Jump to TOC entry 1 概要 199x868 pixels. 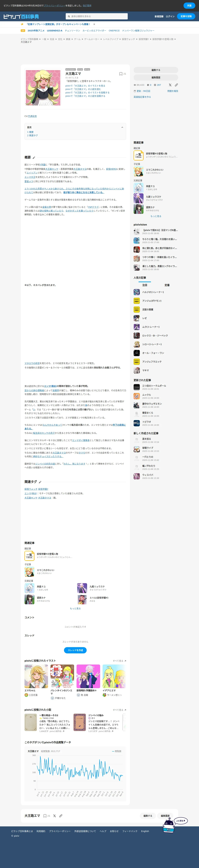click(30, 132)
